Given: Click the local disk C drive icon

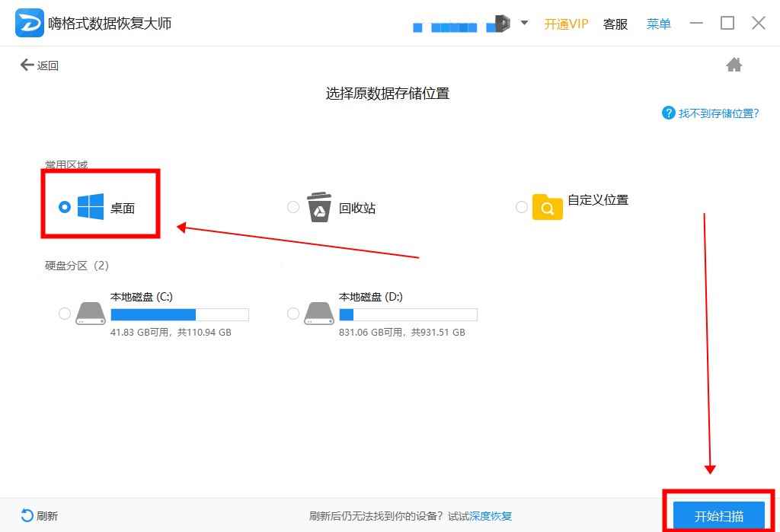Looking at the screenshot, I should [x=91, y=314].
